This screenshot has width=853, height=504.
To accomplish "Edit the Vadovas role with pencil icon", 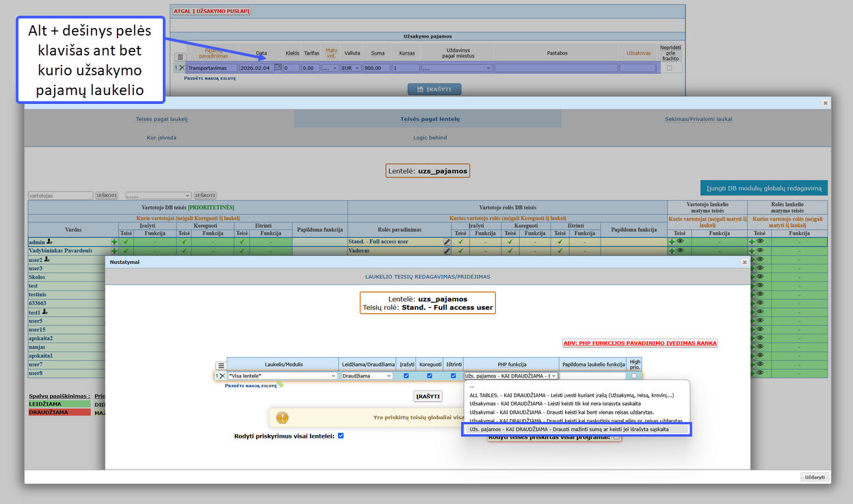I will [447, 251].
